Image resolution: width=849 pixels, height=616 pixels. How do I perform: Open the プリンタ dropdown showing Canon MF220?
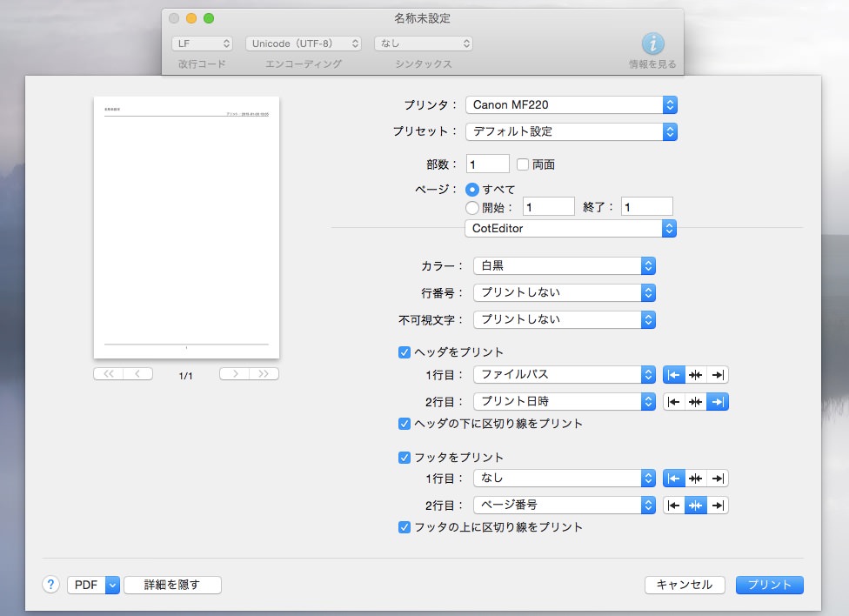click(x=572, y=104)
